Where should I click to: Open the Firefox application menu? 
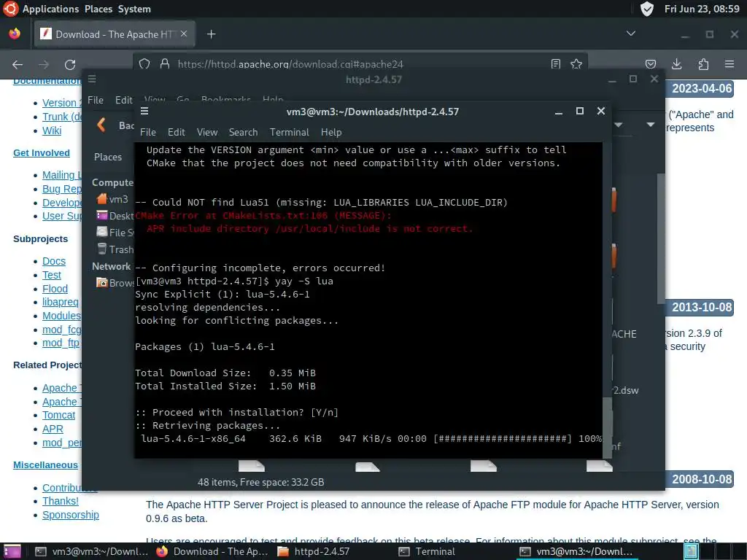(729, 64)
